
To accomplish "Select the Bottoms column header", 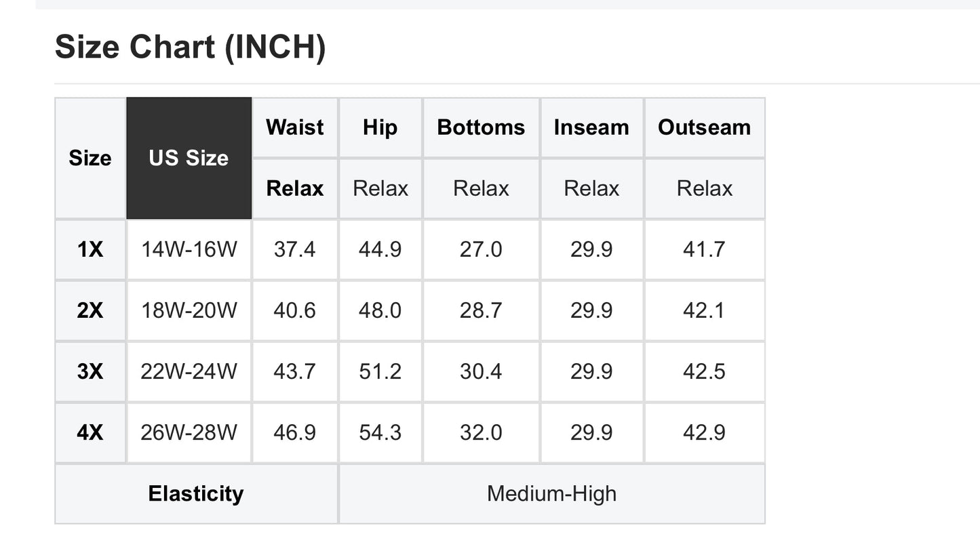I will tap(481, 127).
